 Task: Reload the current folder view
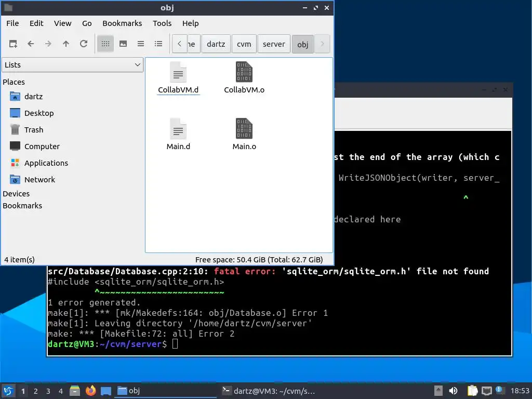[84, 44]
